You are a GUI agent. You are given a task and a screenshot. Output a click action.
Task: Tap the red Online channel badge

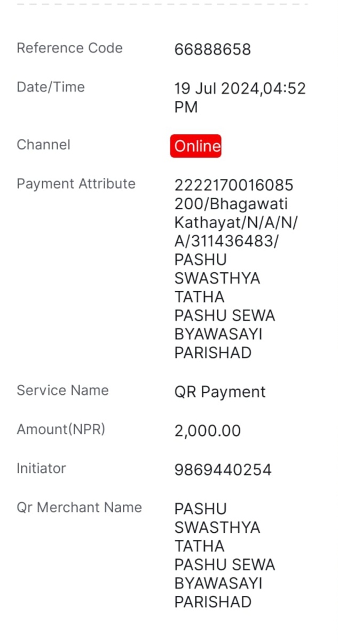(195, 146)
